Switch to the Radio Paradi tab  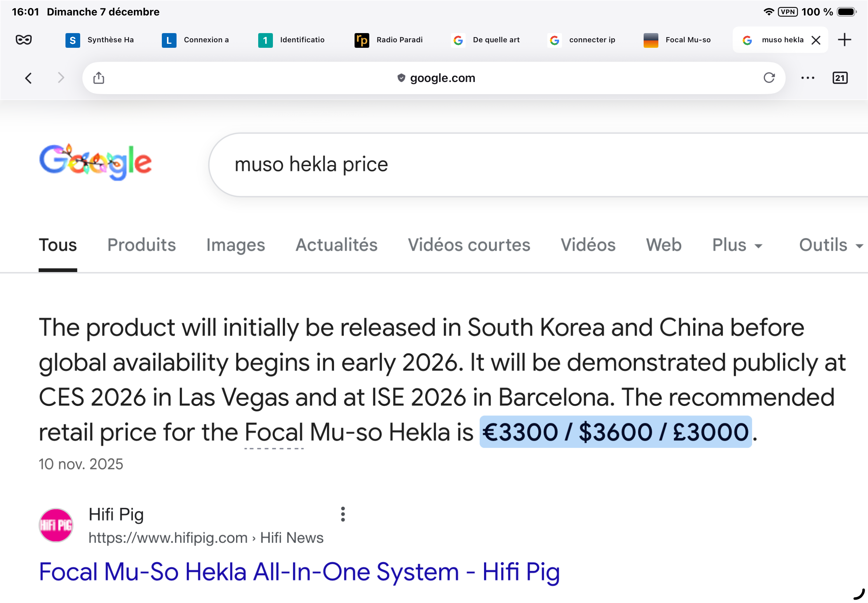click(389, 40)
